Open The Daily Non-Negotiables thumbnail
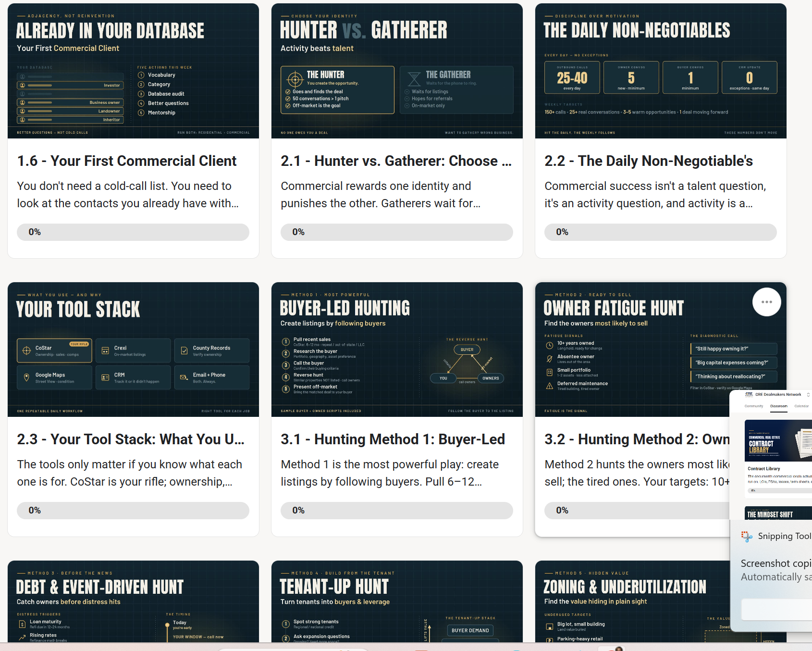The width and height of the screenshot is (812, 651). pos(661,71)
